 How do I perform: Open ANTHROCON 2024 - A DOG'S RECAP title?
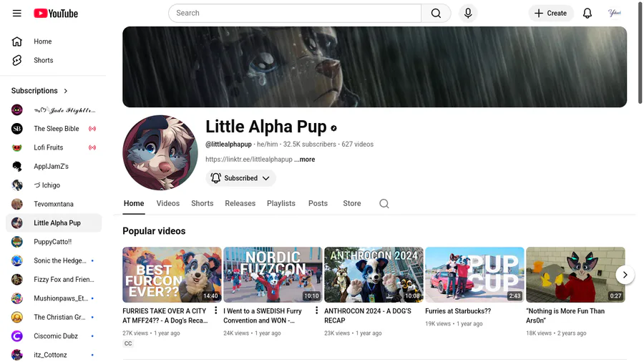point(368,315)
